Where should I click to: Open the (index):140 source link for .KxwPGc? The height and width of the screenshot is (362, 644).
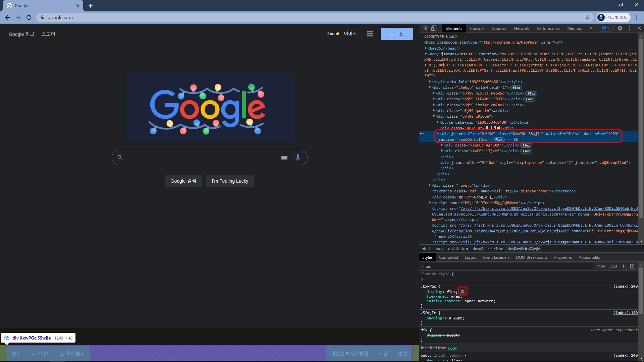pyautogui.click(x=625, y=286)
